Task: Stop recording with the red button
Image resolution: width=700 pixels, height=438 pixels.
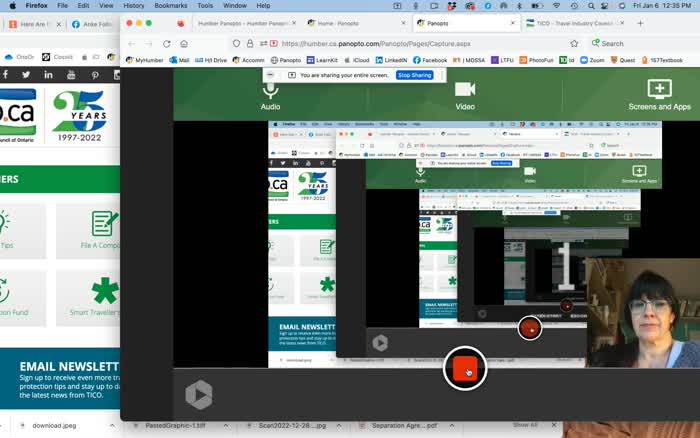Action: click(464, 369)
